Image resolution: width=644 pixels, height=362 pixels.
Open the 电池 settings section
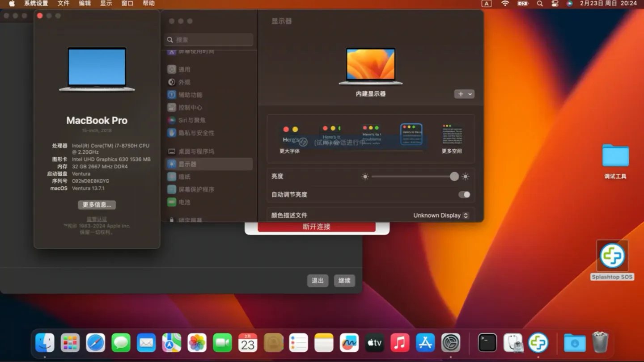[185, 202]
